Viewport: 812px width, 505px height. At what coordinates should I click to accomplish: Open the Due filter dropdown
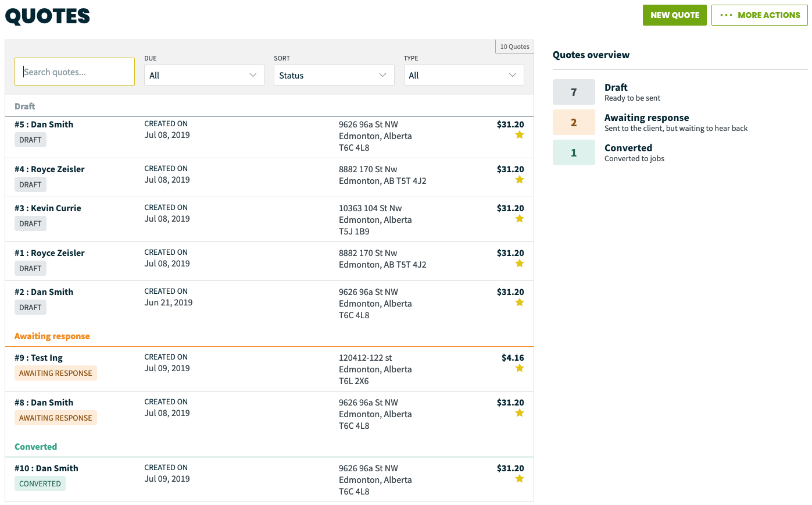(204, 75)
